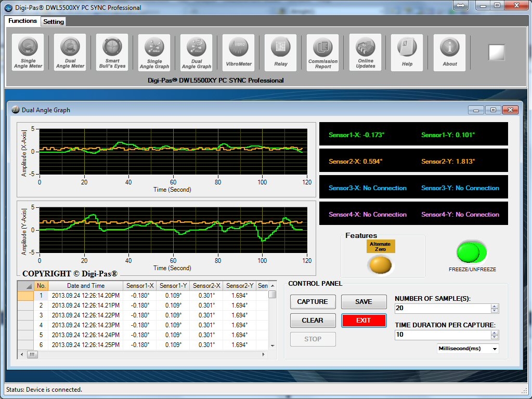Show the About information

point(449,52)
